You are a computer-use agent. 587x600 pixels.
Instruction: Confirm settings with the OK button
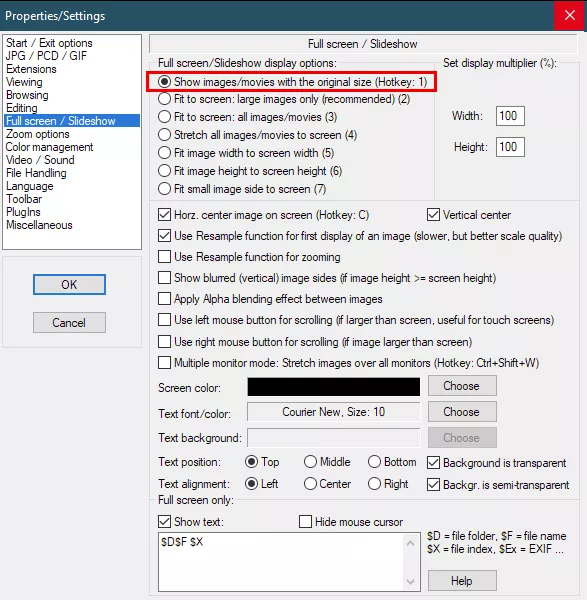(69, 284)
